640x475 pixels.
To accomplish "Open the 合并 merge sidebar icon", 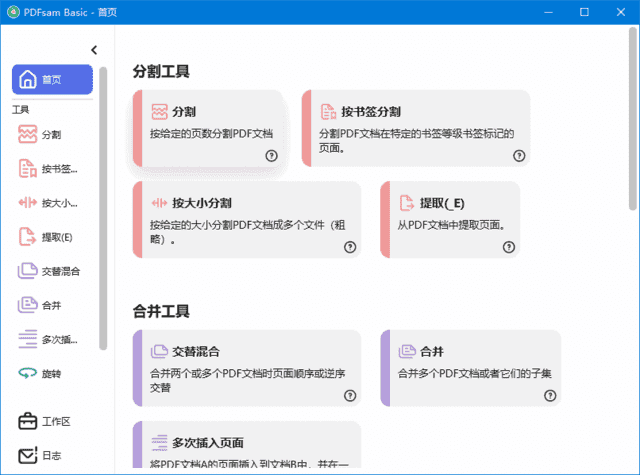I will (x=28, y=305).
